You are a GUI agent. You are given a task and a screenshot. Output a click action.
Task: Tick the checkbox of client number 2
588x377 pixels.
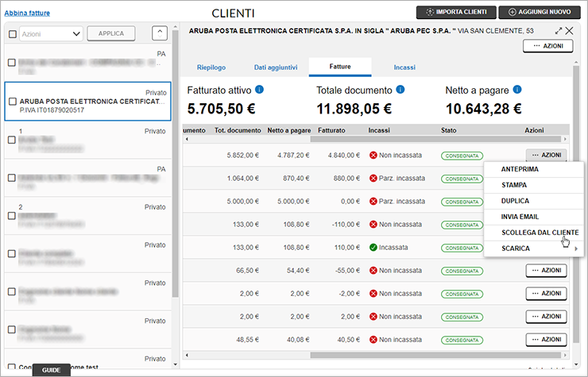(12, 216)
